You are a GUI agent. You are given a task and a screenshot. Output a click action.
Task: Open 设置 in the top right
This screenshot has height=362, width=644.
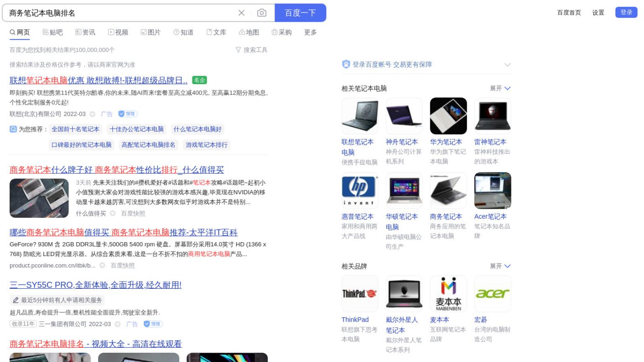pos(598,13)
